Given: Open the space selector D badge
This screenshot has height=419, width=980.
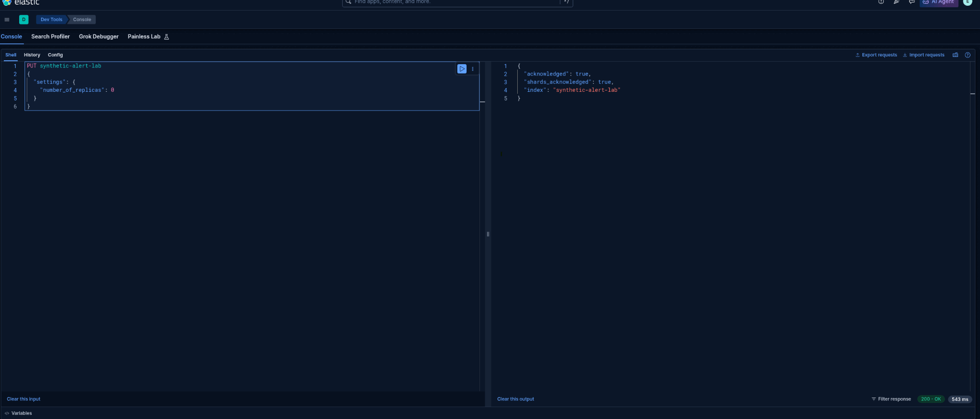Looking at the screenshot, I should [x=24, y=20].
